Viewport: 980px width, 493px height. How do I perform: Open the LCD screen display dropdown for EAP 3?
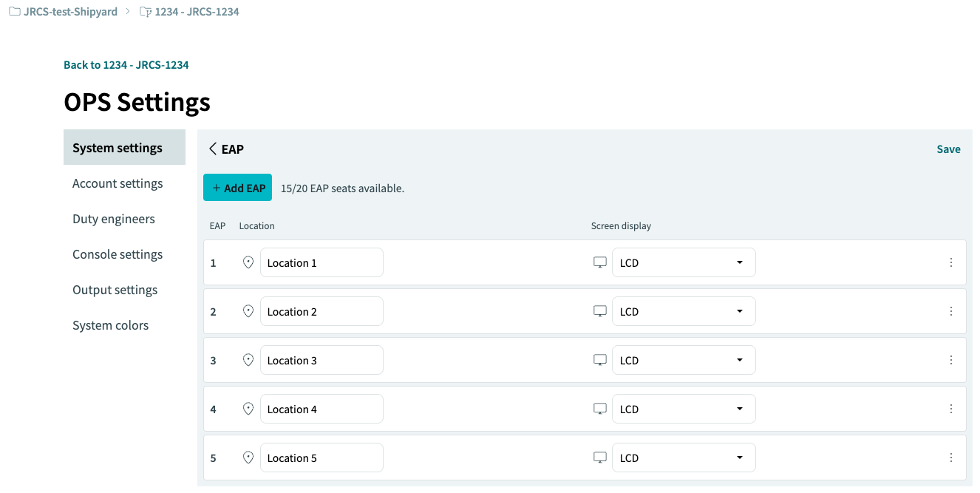point(684,360)
